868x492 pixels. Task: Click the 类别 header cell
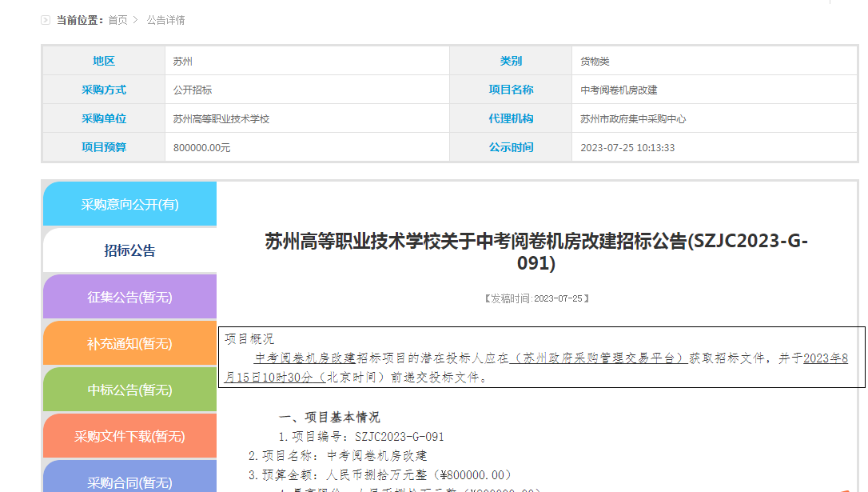point(511,61)
